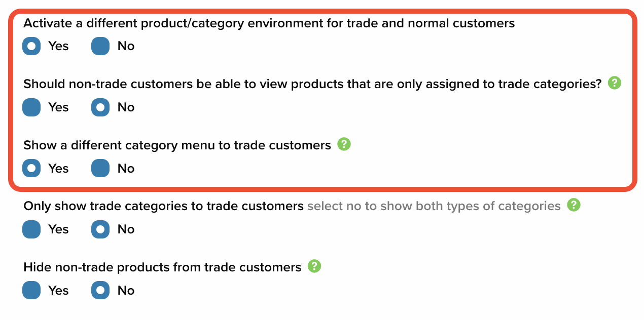Viewport: 644px width, 320px height.
Task: Click the No label under hide non-trade products
Action: (x=126, y=291)
